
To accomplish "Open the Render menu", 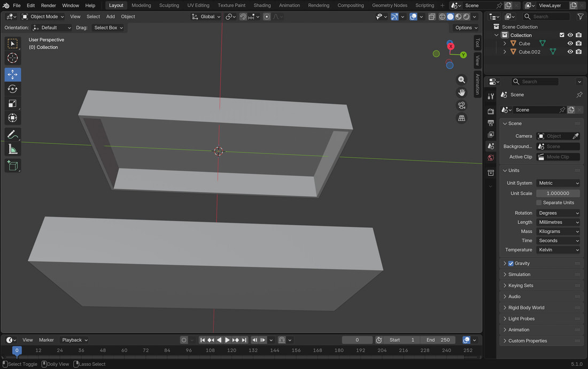I will [48, 5].
